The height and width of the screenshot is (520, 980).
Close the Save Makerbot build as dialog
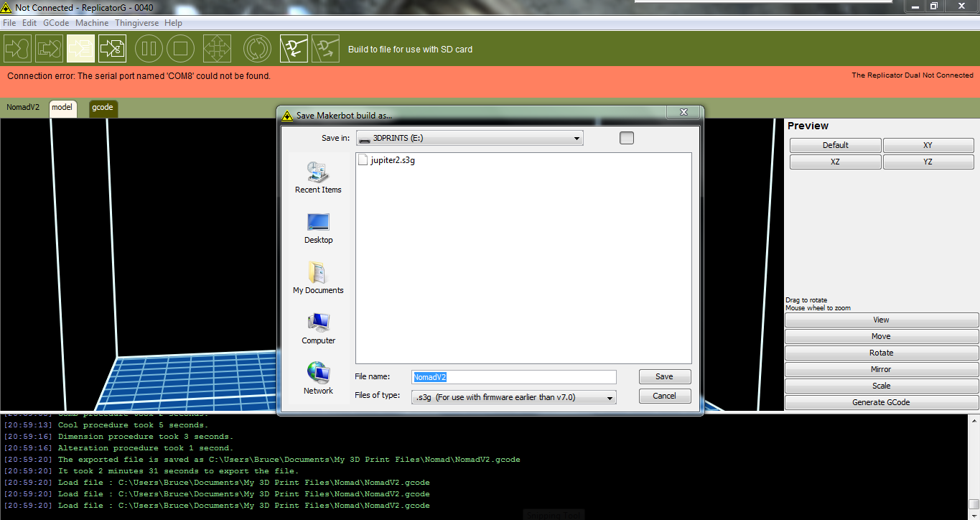pyautogui.click(x=683, y=113)
